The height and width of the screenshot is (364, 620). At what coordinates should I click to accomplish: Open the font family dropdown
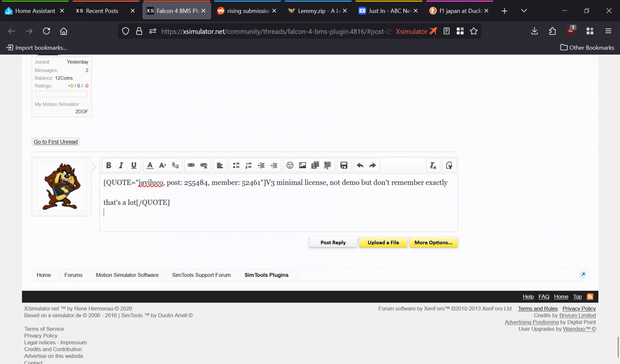tap(175, 165)
